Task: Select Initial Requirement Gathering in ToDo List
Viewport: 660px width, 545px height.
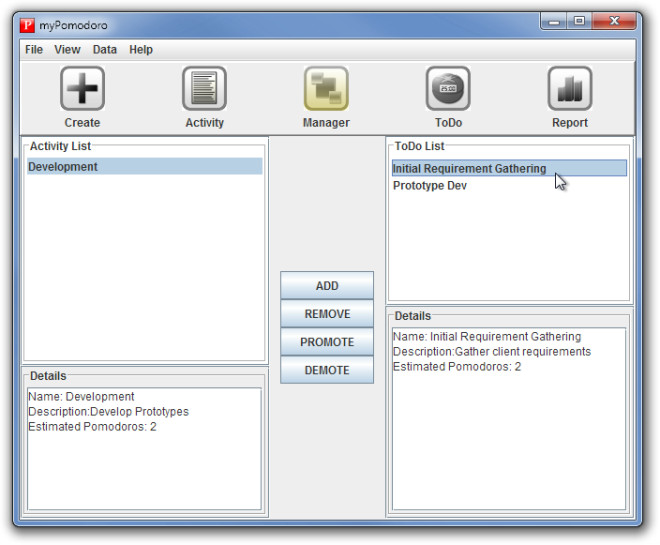Action: pos(509,168)
